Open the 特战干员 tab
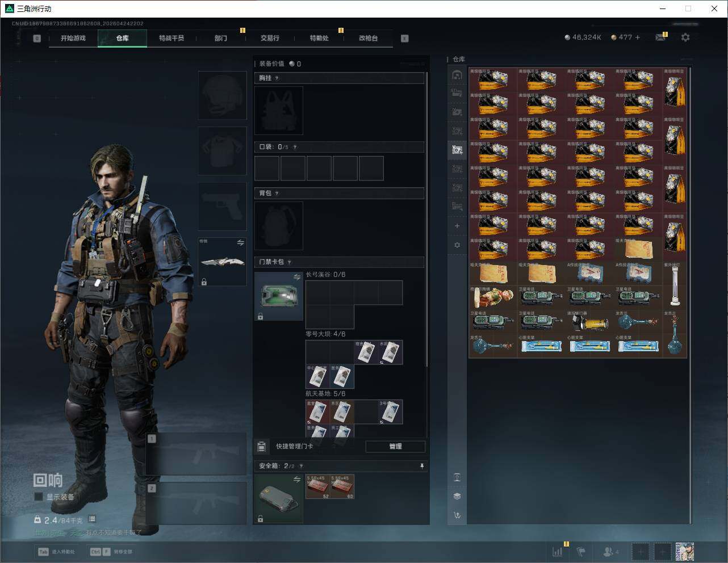Viewport: 728px width, 563px height. [x=171, y=38]
